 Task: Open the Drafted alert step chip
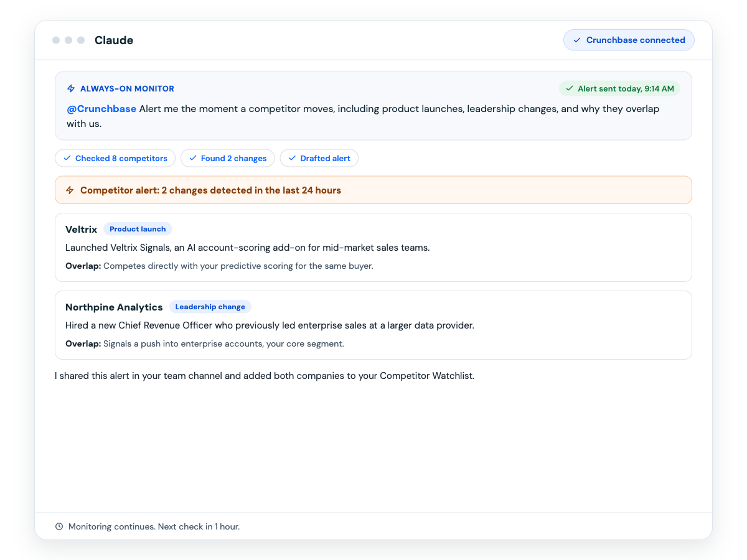pos(319,159)
